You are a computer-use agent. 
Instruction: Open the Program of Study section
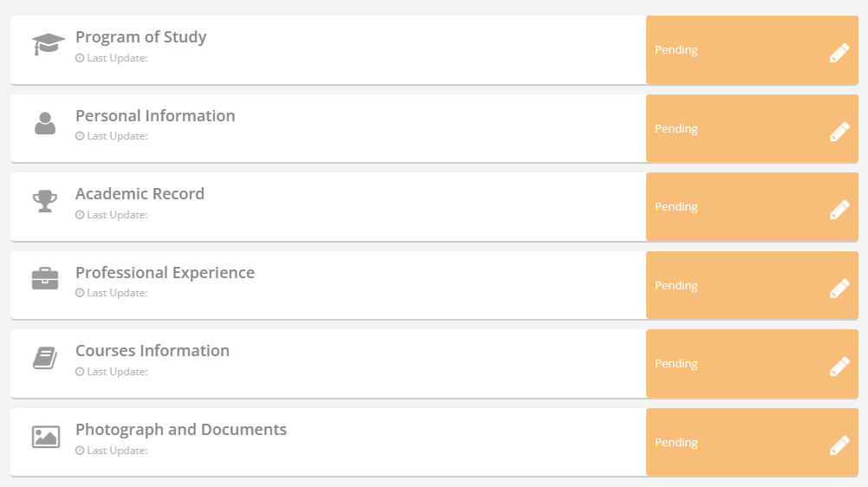(141, 37)
